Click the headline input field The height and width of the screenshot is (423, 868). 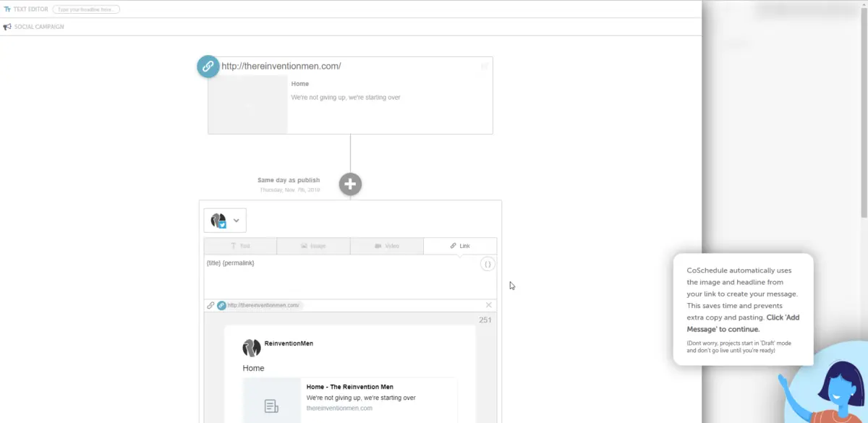[86, 9]
